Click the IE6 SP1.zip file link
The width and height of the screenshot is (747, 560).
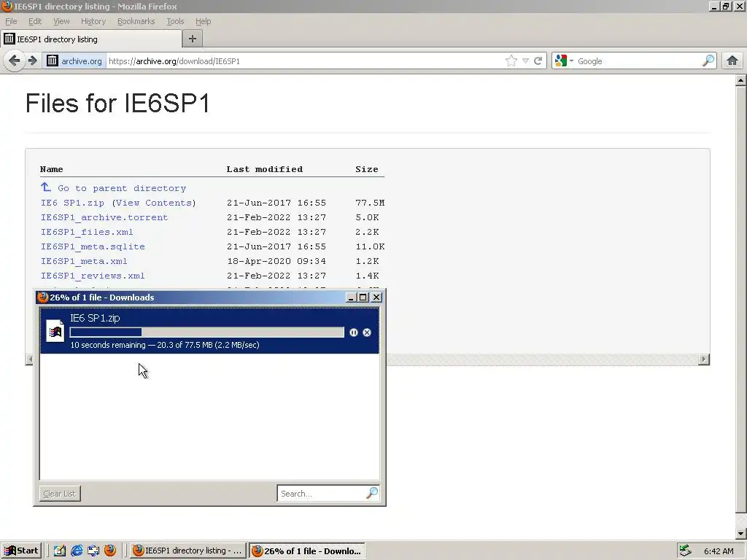(72, 203)
